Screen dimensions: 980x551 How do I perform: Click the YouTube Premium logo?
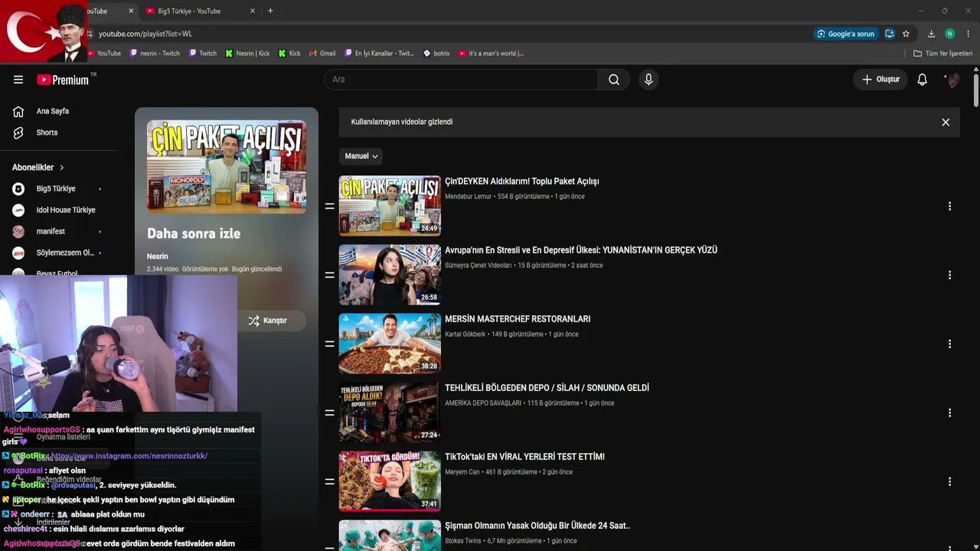coord(63,80)
